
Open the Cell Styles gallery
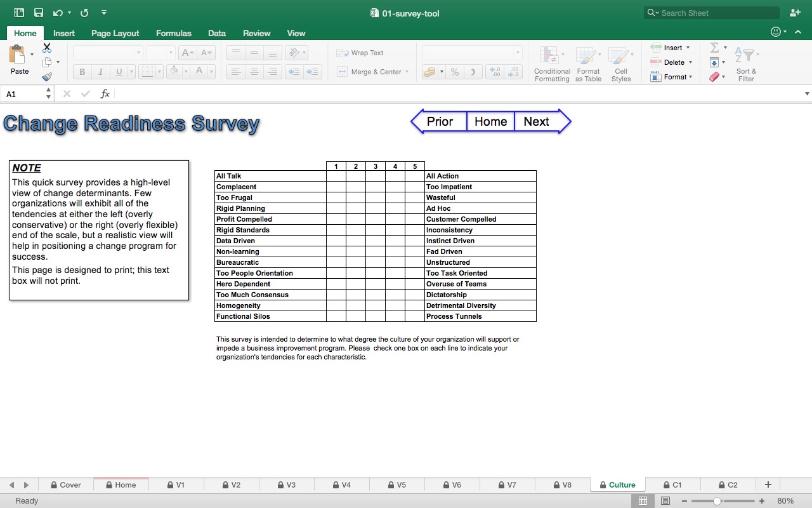tap(620, 62)
